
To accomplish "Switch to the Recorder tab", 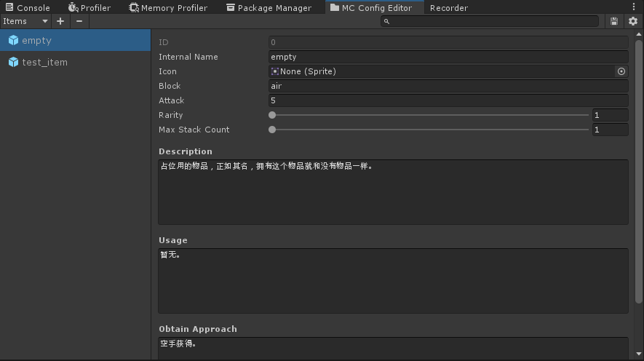I will point(448,8).
